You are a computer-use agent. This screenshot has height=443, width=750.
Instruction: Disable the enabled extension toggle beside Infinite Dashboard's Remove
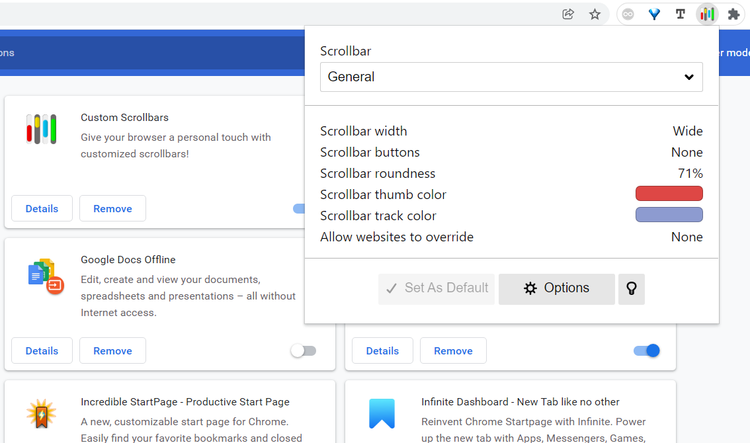point(646,351)
